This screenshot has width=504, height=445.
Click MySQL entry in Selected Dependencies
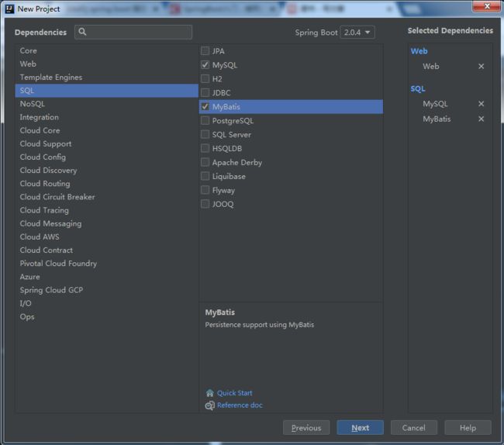(435, 104)
